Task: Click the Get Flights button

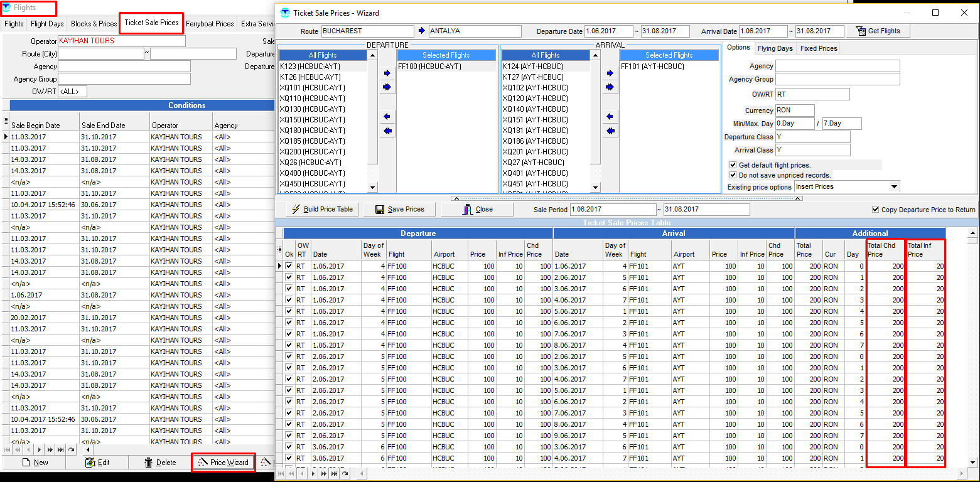Action: pyautogui.click(x=878, y=31)
